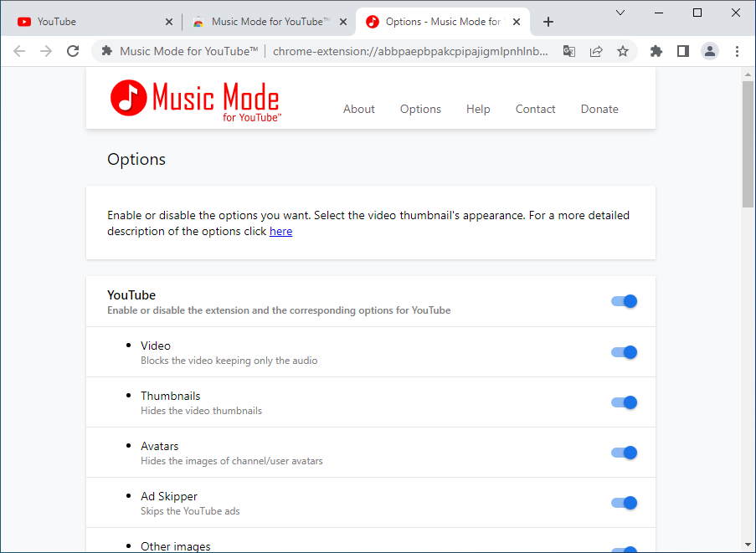Click 'Hides the images of channel/user avatars'
Screen dimensions: 756x553
point(231,460)
